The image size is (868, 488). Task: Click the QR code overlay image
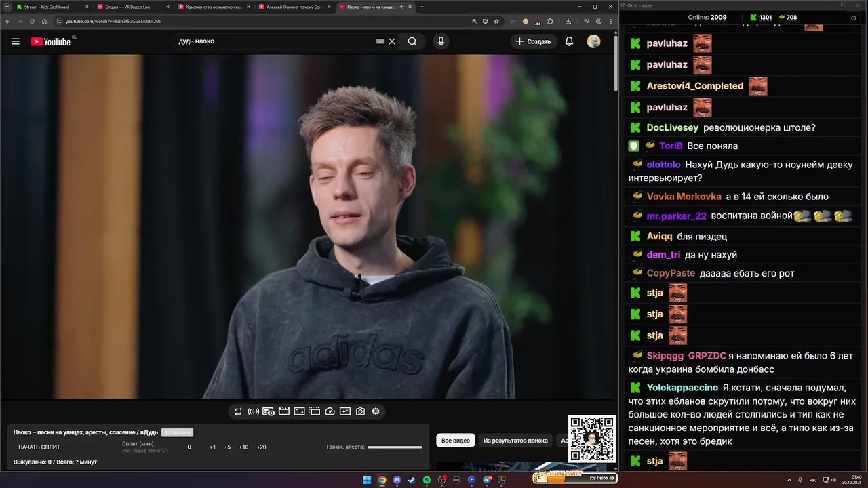pyautogui.click(x=591, y=439)
